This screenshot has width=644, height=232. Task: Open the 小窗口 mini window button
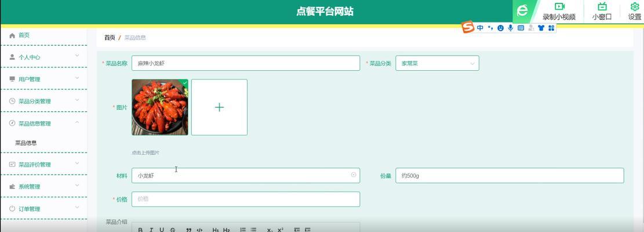pyautogui.click(x=602, y=12)
